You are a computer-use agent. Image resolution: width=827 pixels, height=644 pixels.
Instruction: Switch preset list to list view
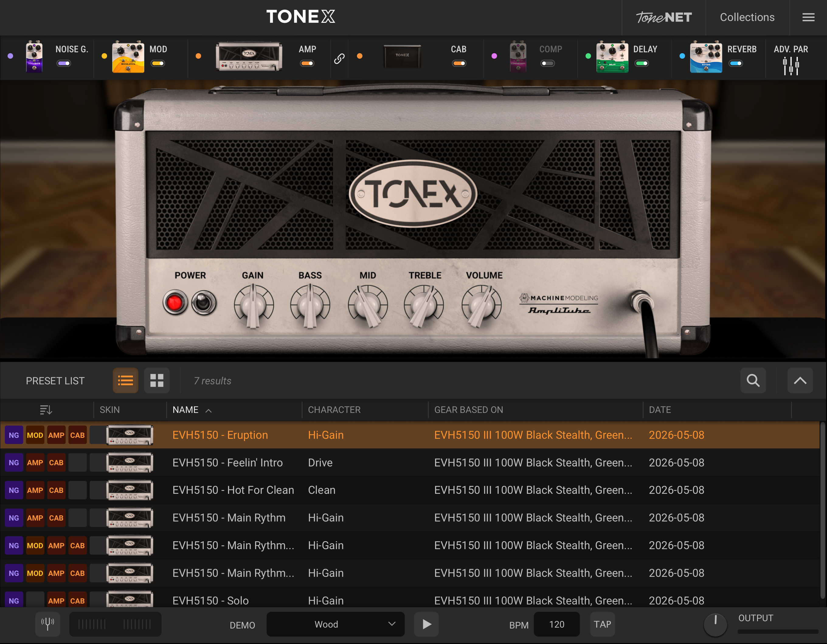(x=125, y=380)
